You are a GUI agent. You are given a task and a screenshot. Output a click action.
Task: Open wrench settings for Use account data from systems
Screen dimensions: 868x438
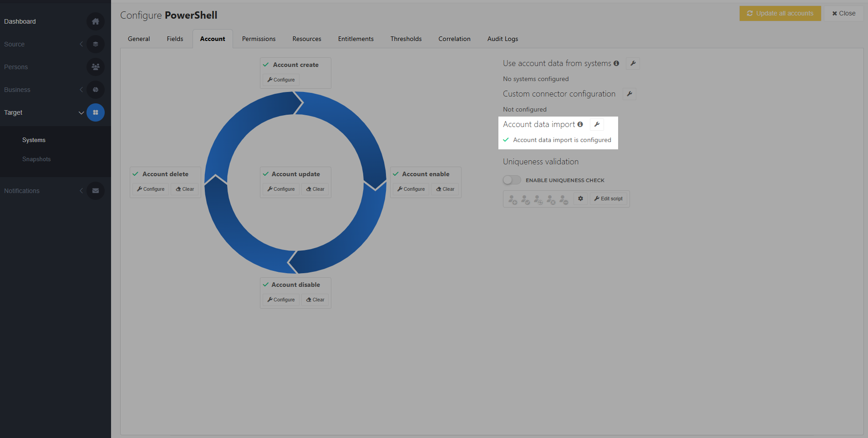tap(633, 63)
